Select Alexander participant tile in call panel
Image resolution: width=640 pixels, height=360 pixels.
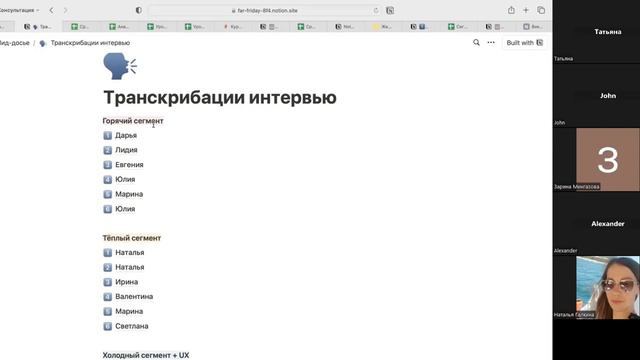tap(596, 224)
